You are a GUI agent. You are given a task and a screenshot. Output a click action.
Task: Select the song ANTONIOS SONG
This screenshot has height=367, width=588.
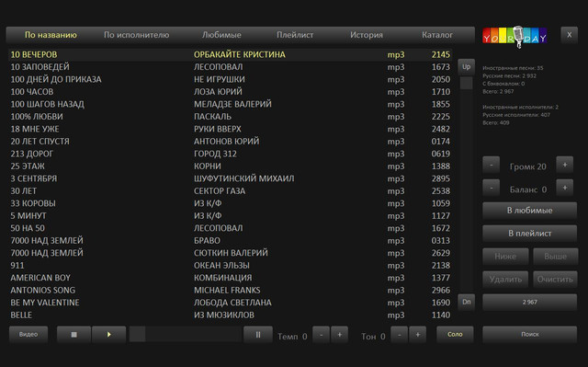click(x=230, y=290)
